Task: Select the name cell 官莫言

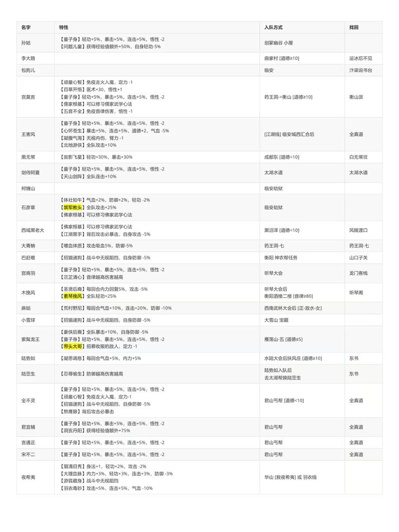Action: click(x=28, y=97)
